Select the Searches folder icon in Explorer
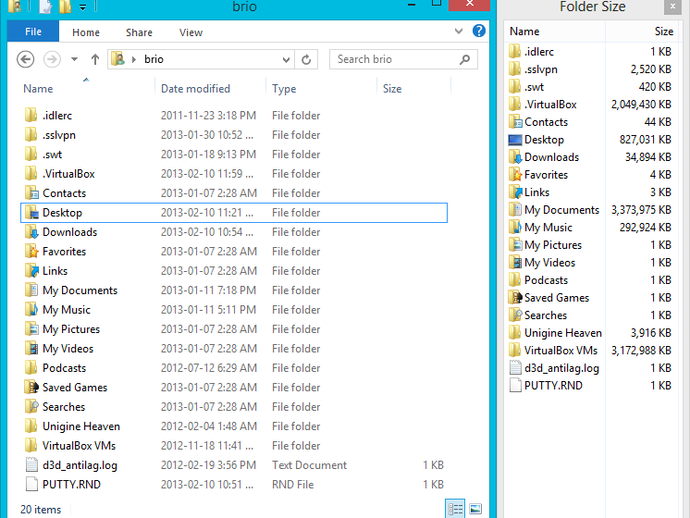 (x=32, y=407)
